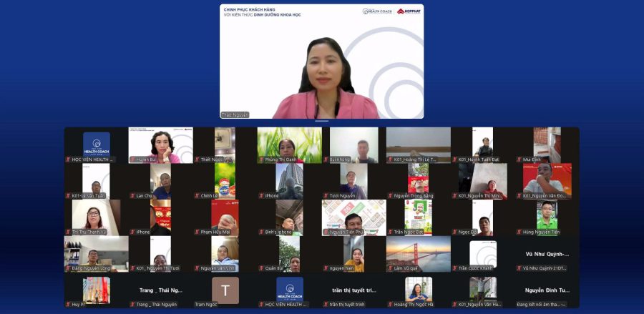
Task: Click Hùng Nguyễn Tiến's muted mic icon
Action: (519, 232)
